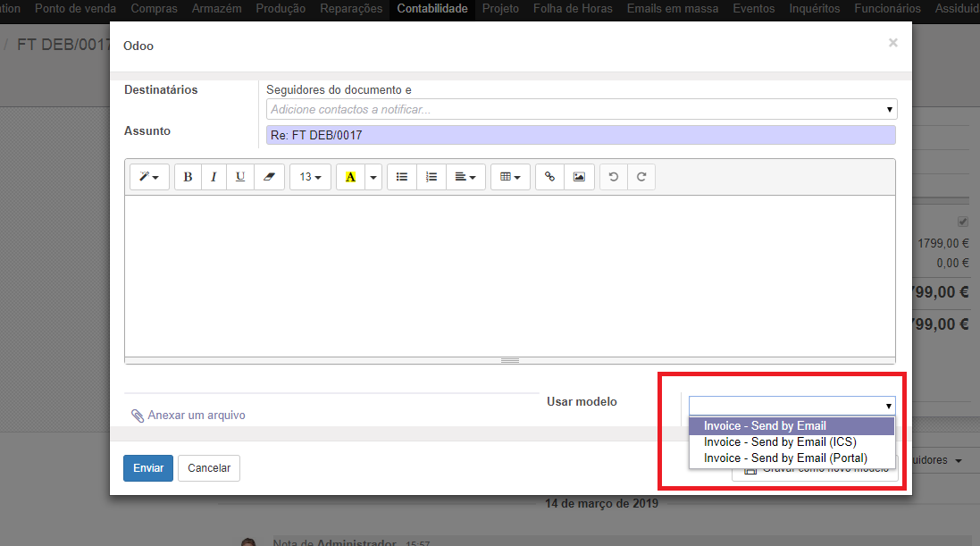The width and height of the screenshot is (980, 546).
Task: Click the underline formatting icon
Action: tap(240, 177)
